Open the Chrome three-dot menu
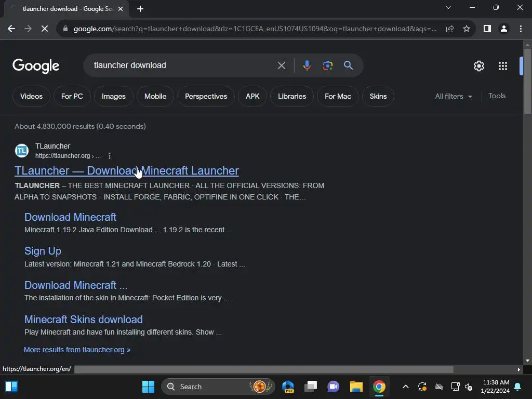 click(521, 29)
